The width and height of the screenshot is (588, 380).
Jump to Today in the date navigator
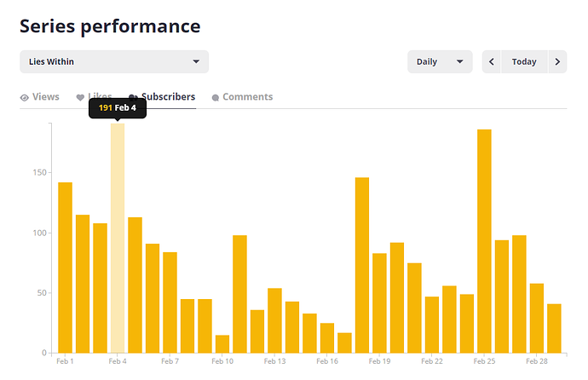[524, 61]
